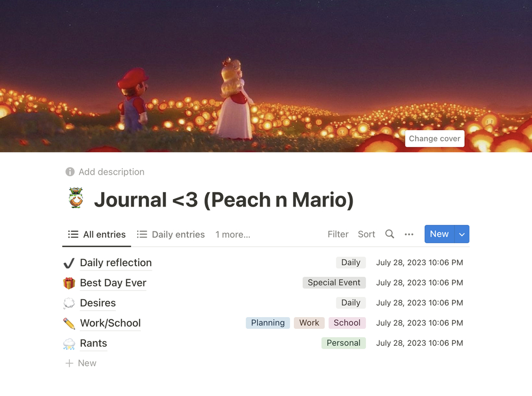The height and width of the screenshot is (396, 532).
Task: Click the date on Work/School row
Action: 419,323
